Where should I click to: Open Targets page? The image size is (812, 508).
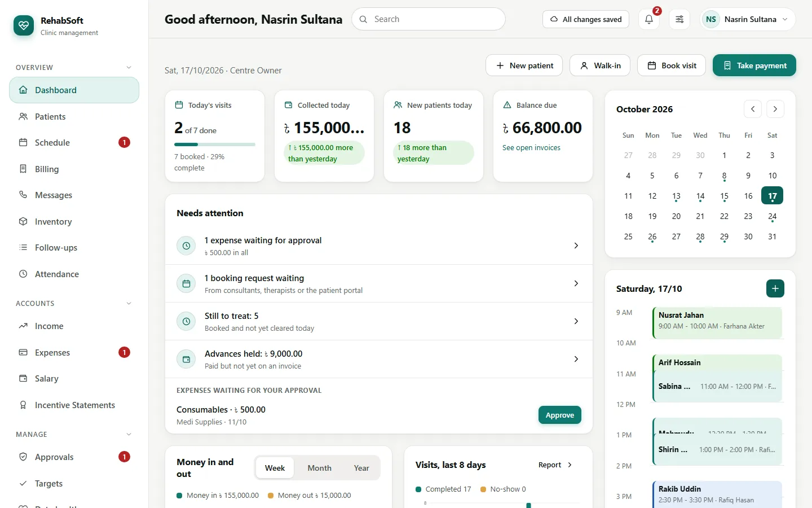pyautogui.click(x=74, y=483)
